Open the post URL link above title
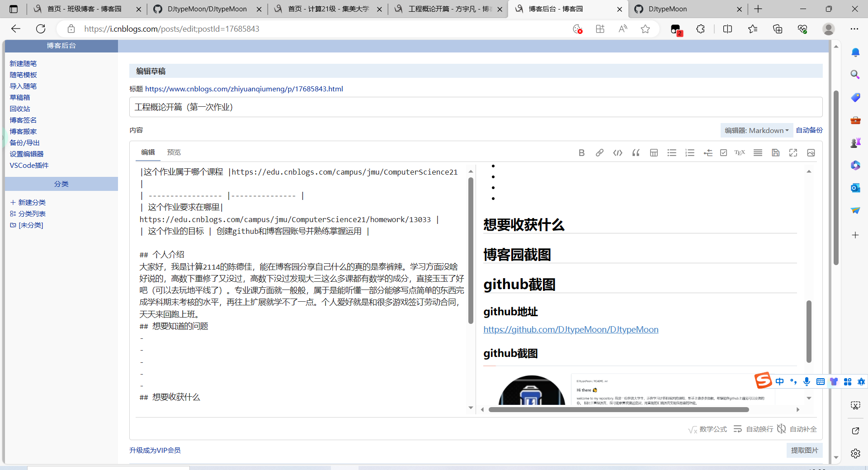868x470 pixels. (244, 89)
